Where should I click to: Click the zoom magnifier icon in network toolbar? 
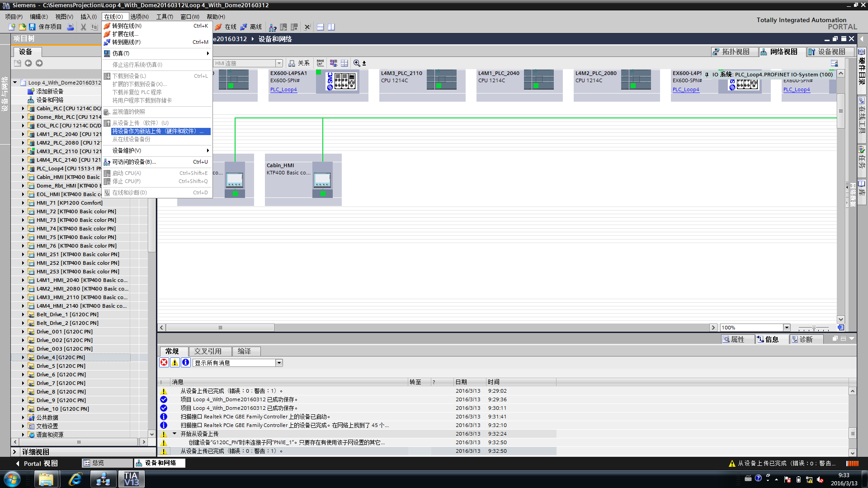357,63
